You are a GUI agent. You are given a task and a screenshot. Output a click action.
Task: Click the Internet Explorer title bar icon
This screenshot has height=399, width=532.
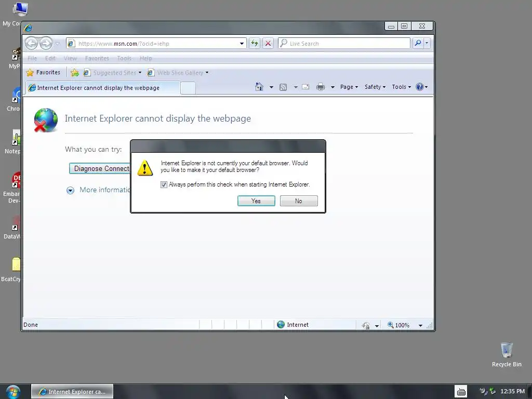[28, 28]
